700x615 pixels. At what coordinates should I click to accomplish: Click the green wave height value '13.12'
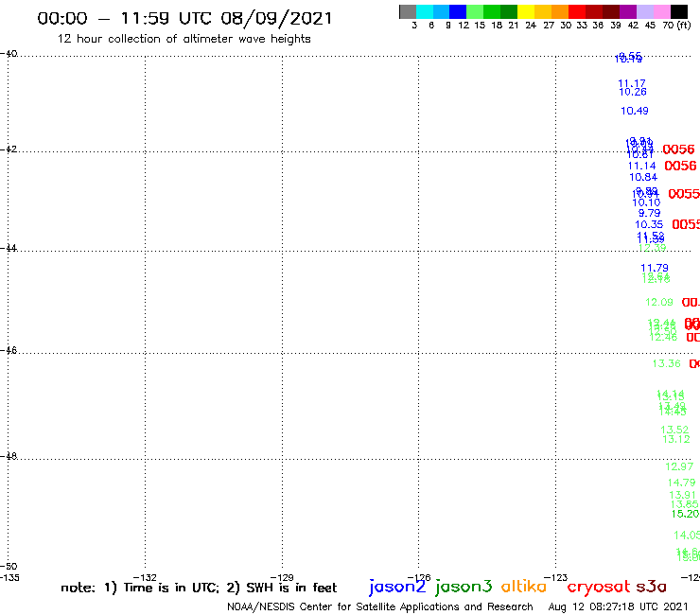click(x=676, y=439)
